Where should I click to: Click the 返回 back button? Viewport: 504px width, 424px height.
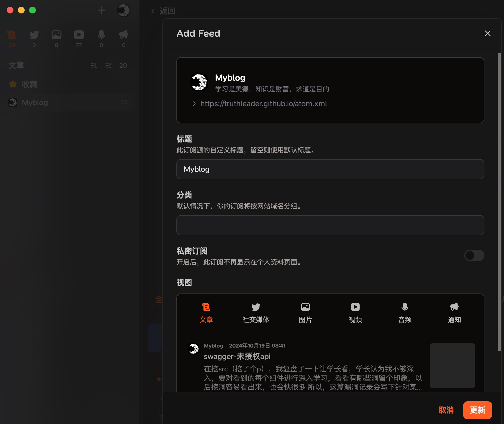[163, 11]
